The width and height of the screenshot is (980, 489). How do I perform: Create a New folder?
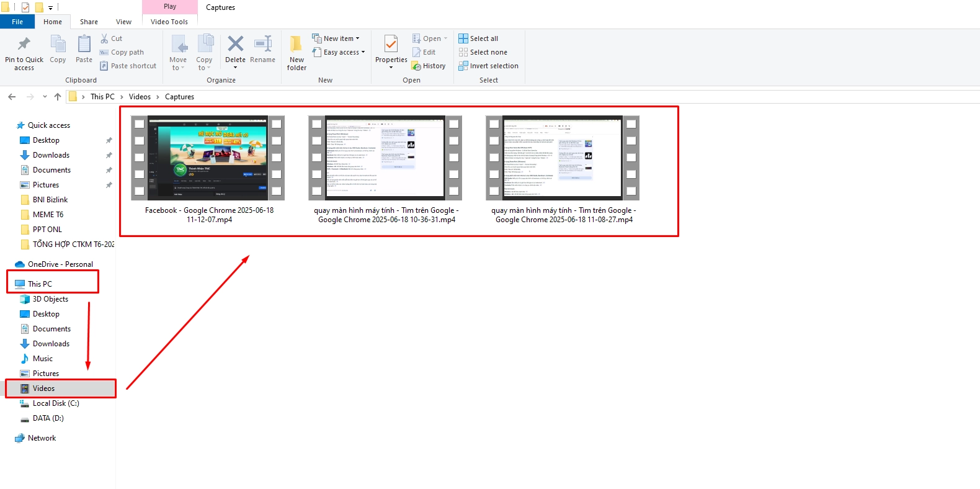pos(296,53)
